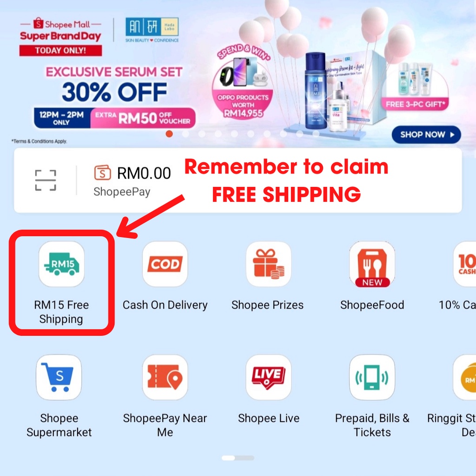The width and height of the screenshot is (476, 476).
Task: Tap the Ringgit Steal Deals icon
Action: click(465, 377)
